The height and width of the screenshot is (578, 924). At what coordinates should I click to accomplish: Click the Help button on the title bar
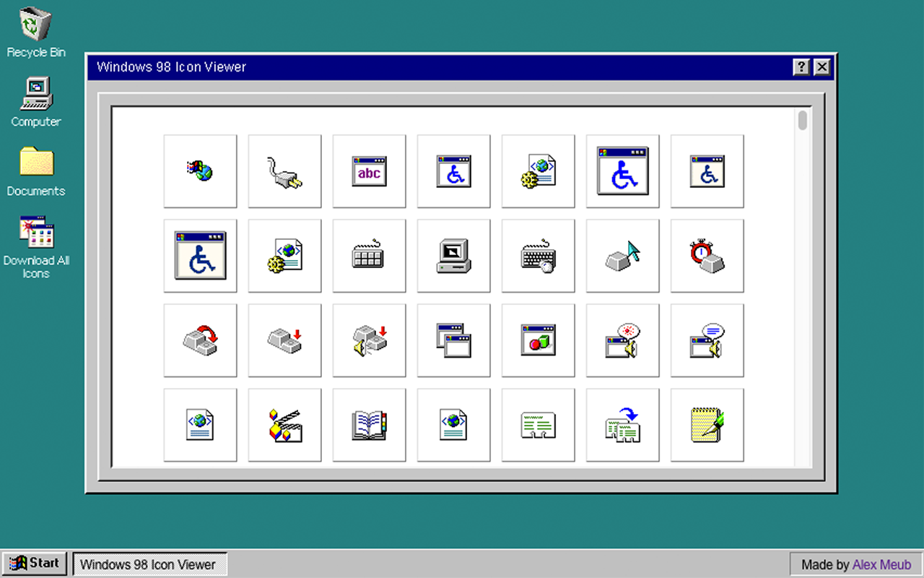pyautogui.click(x=801, y=66)
